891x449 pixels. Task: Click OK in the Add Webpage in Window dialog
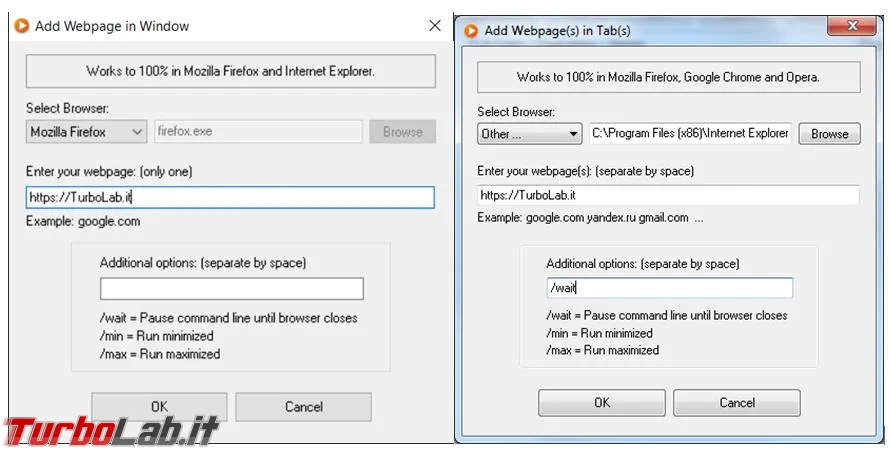tap(159, 407)
